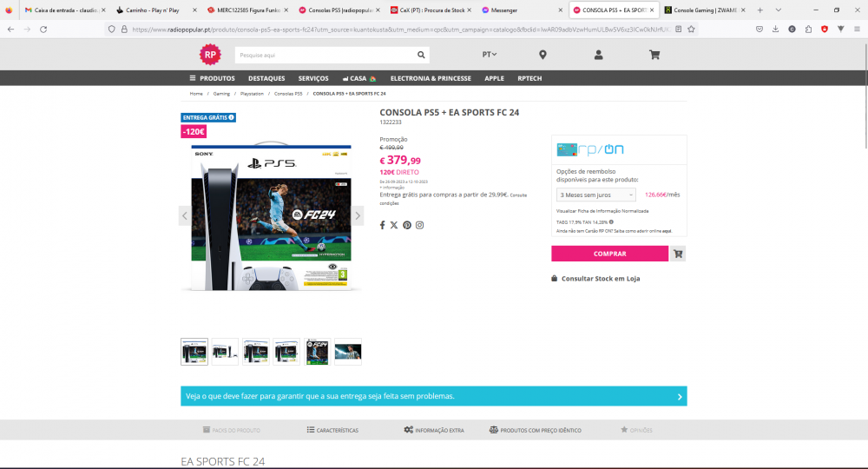The height and width of the screenshot is (469, 868).
Task: Share product on Facebook
Action: [382, 225]
